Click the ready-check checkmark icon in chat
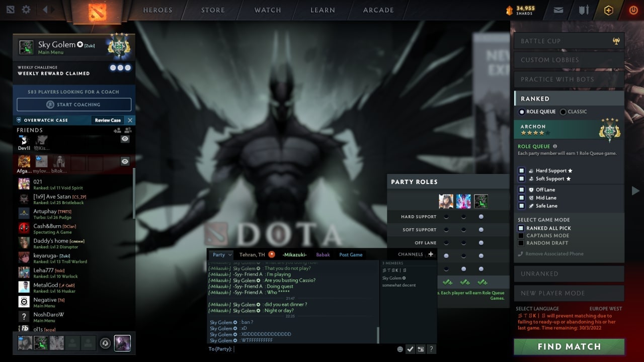The height and width of the screenshot is (362, 644). (410, 349)
